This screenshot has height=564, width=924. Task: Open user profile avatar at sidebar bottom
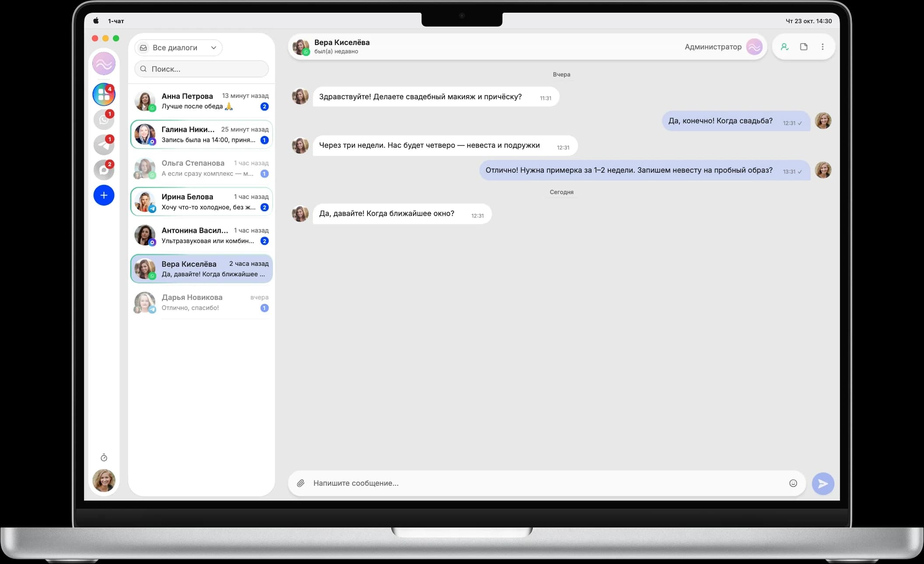[104, 480]
